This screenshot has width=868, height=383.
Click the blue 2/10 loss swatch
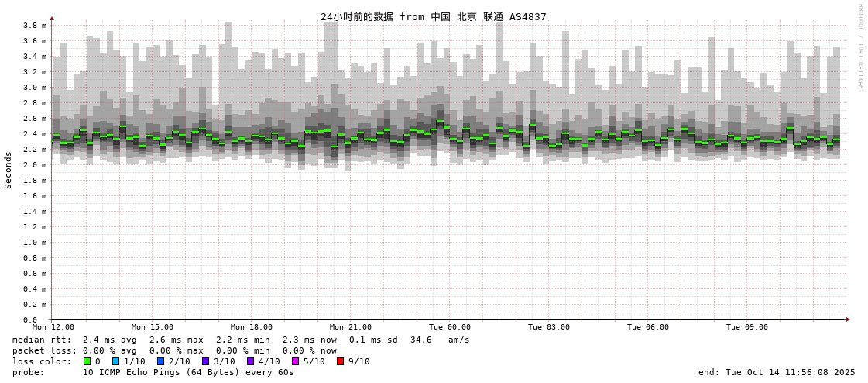tap(160, 361)
